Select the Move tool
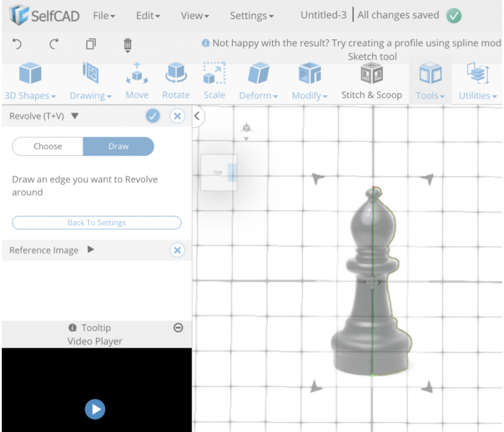The height and width of the screenshot is (432, 504). click(x=137, y=81)
